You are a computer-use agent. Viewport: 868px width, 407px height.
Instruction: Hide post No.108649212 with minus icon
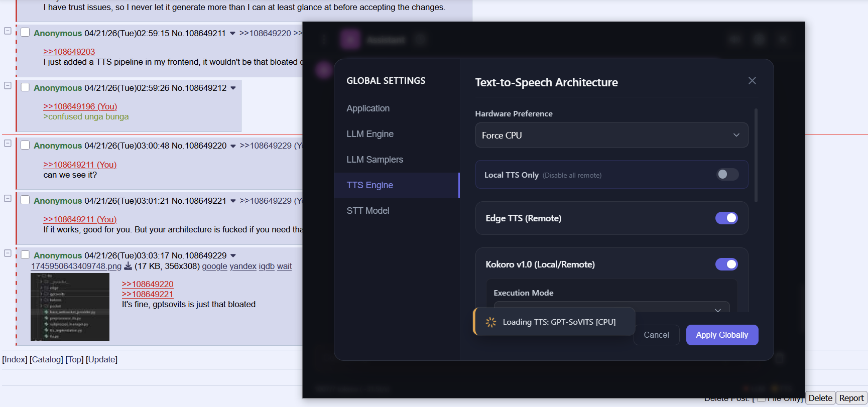[x=8, y=86]
